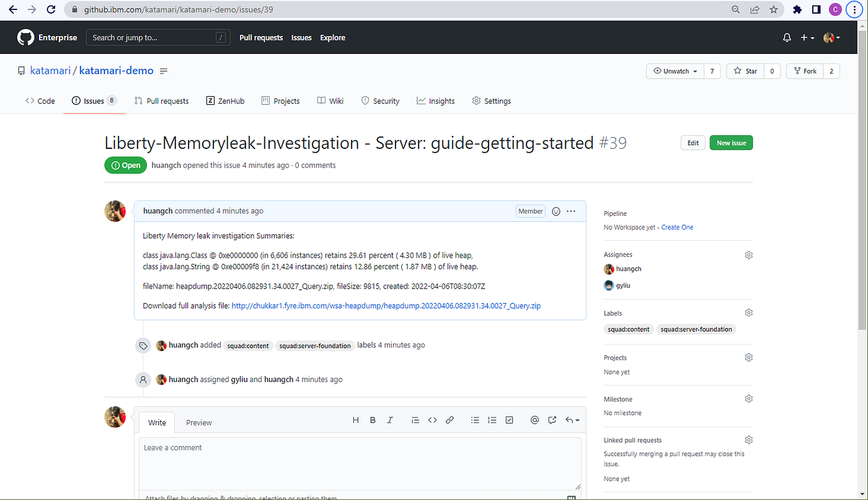Viewport: 868px width, 500px height.
Task: Open the Issues tab
Action: pos(94,101)
